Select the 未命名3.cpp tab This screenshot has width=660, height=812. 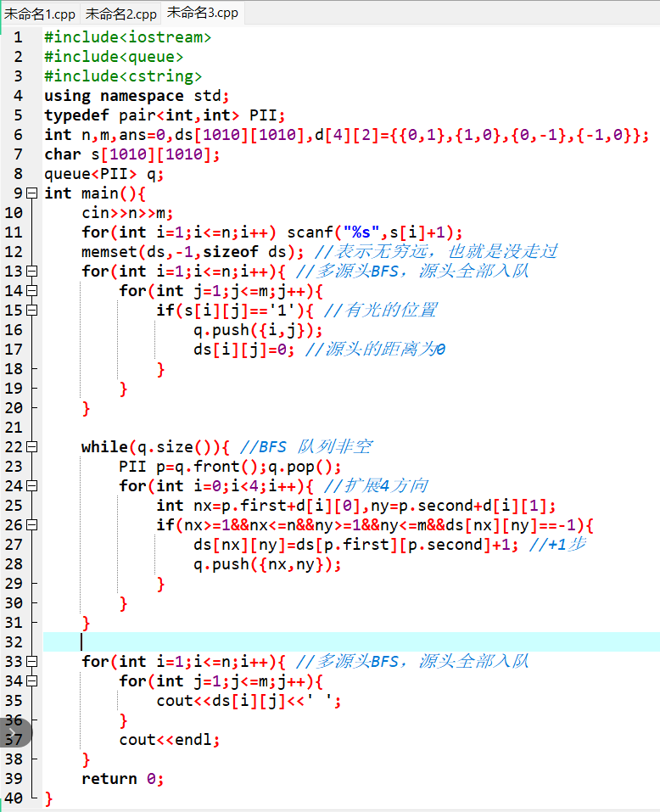pyautogui.click(x=203, y=13)
